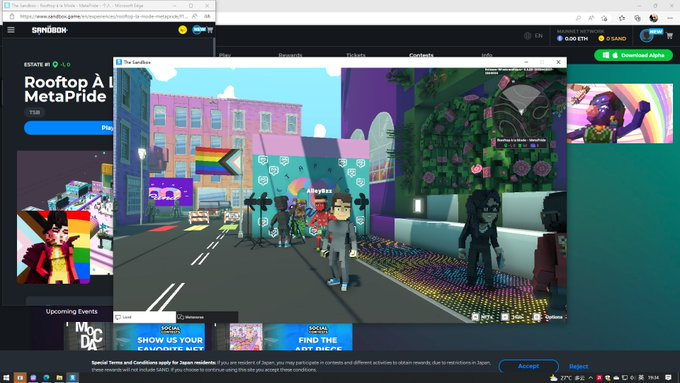Viewport: 680px width, 383px height.
Task: Click the NFTs button in game window
Action: pos(482,317)
